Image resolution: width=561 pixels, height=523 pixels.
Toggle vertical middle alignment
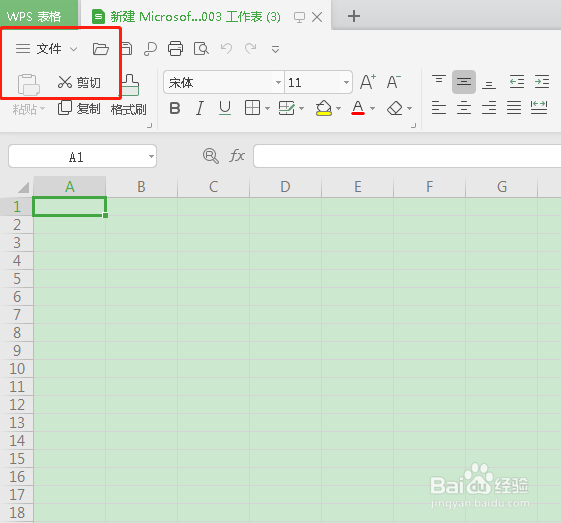point(464,82)
